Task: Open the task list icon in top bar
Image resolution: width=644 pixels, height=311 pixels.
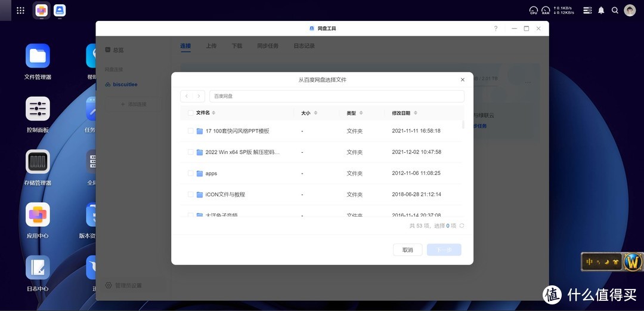Action: tap(588, 10)
